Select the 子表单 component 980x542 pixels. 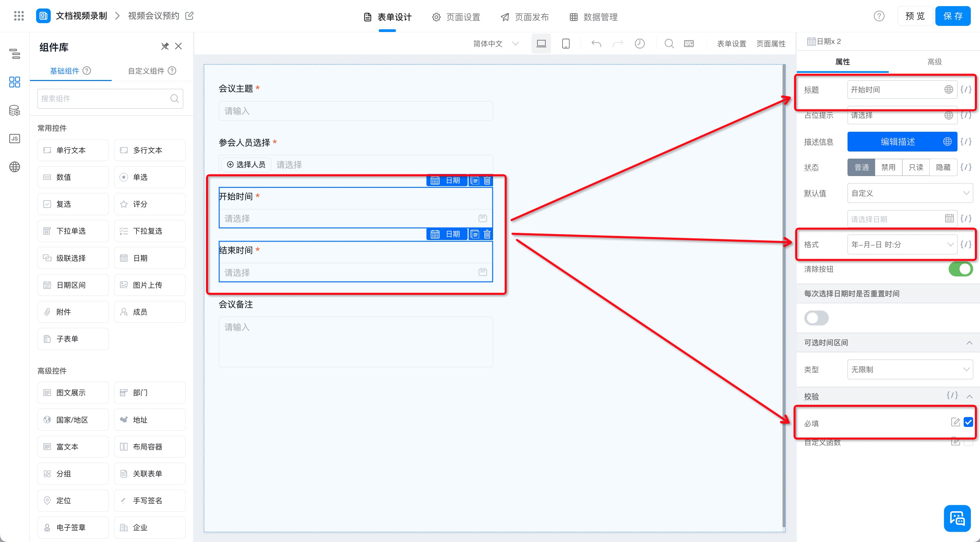pyautogui.click(x=73, y=339)
